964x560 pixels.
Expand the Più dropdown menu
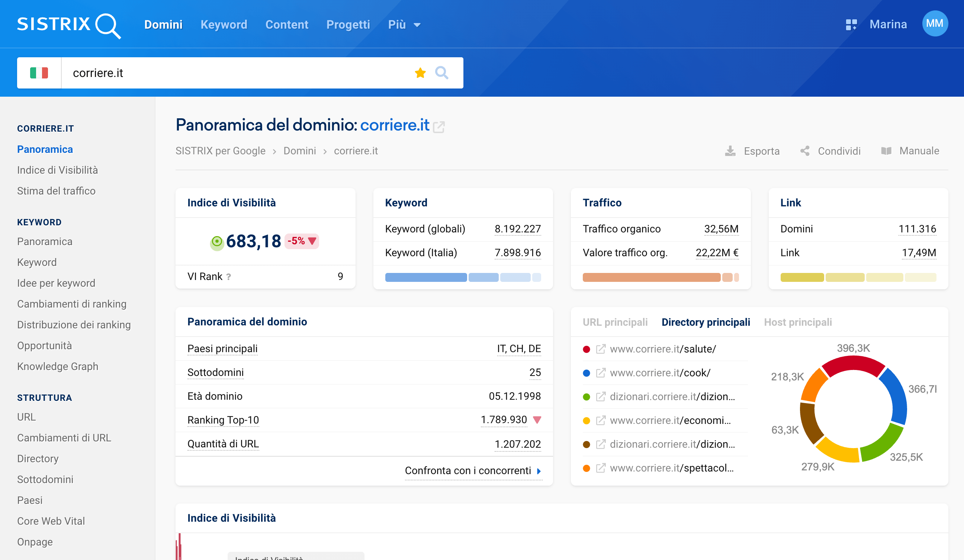[x=404, y=25]
